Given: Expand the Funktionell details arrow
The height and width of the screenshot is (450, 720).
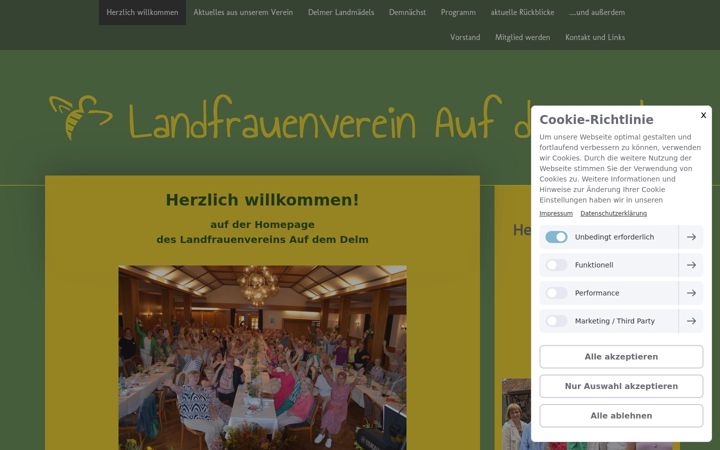Looking at the screenshot, I should coord(691,265).
